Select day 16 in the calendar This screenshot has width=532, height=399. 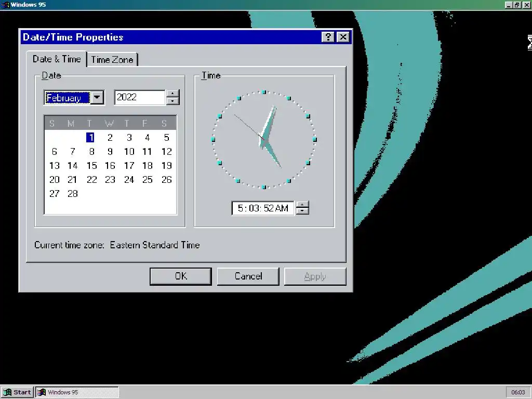click(x=110, y=166)
